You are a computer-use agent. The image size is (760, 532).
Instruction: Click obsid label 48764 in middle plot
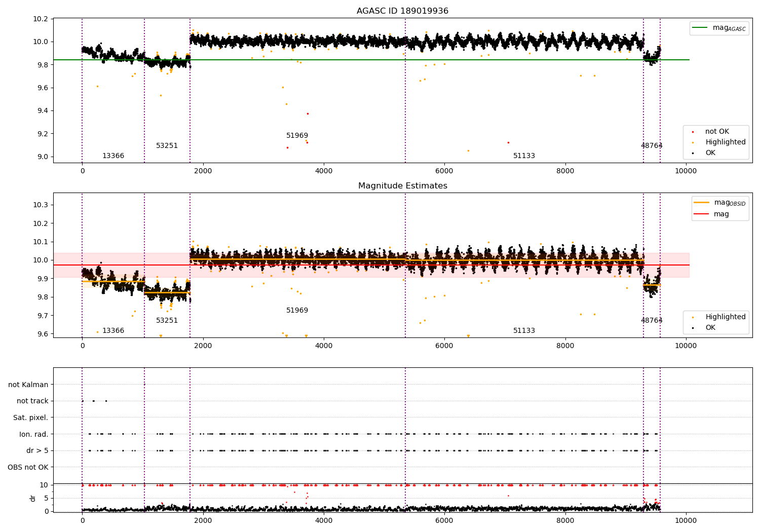652,321
